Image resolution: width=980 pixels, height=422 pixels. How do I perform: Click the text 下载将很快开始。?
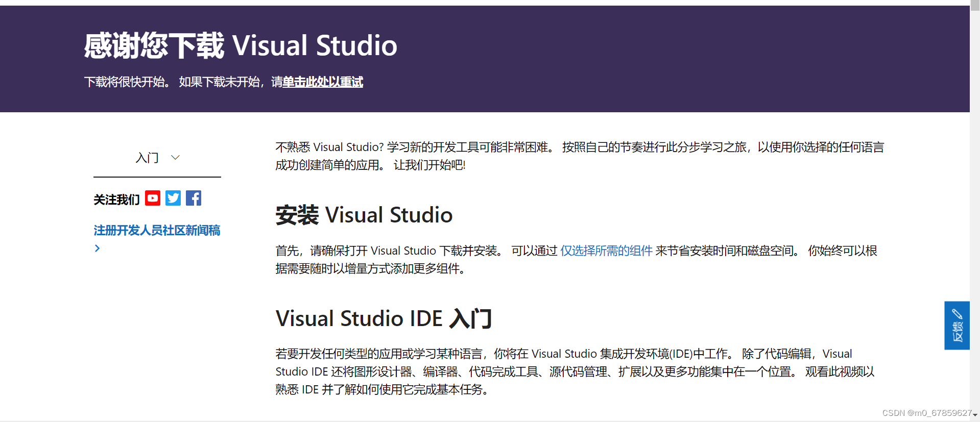tap(128, 82)
